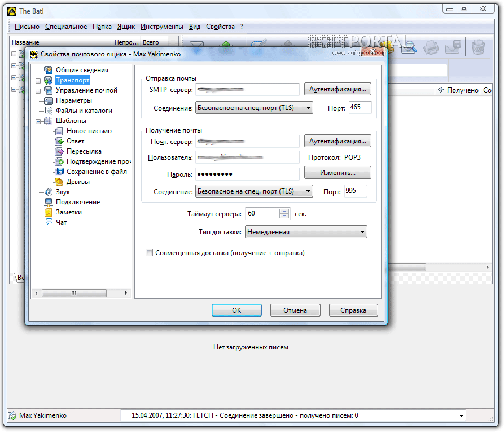Click the SMTP Порт field showing 465
Image resolution: width=504 pixels, height=434 pixels.
coord(360,107)
